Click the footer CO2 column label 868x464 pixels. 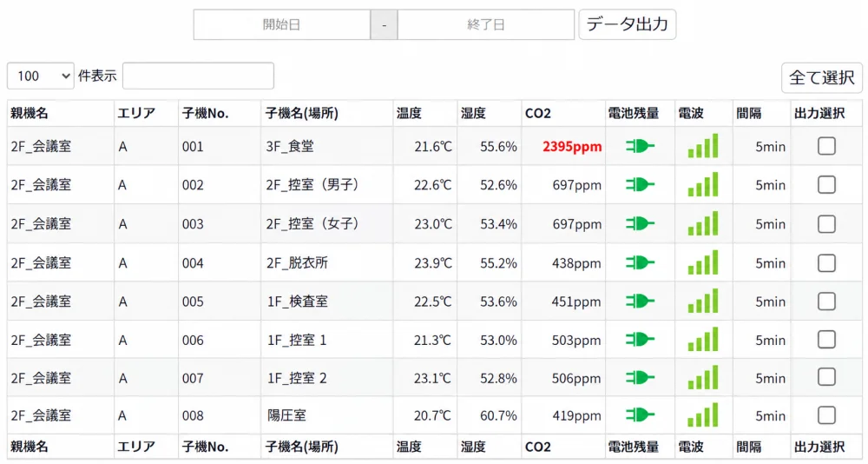[x=537, y=447]
